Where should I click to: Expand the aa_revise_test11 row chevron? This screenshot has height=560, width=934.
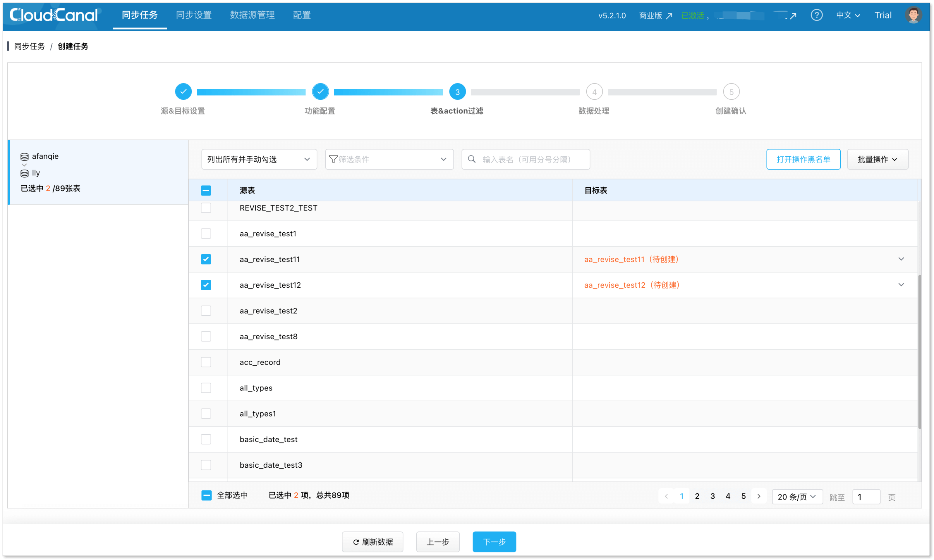(x=901, y=259)
